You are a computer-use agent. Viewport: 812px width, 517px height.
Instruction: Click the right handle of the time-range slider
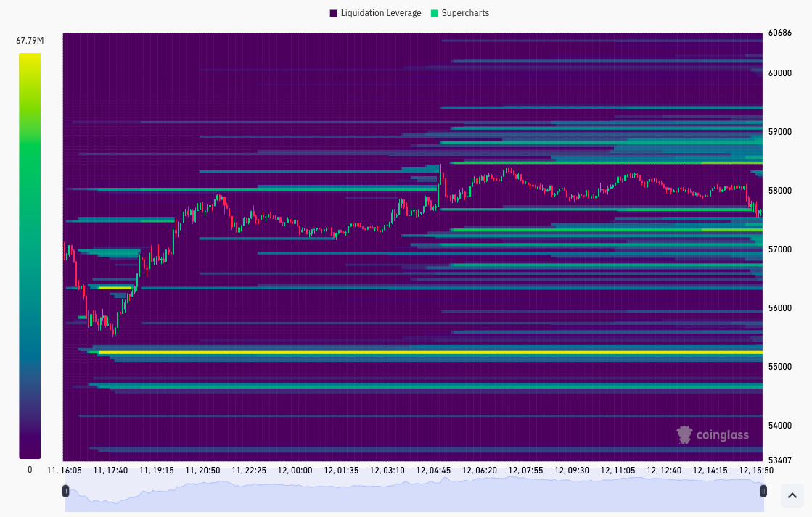coord(763,491)
